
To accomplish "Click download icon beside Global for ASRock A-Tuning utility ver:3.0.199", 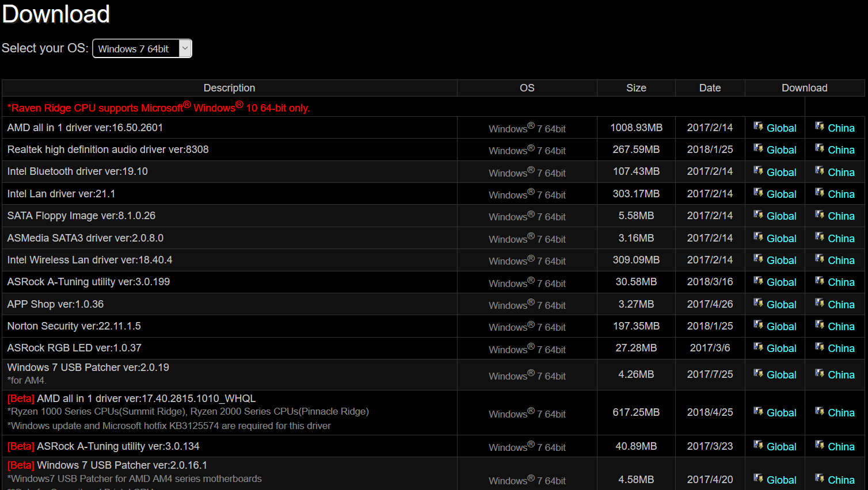I will 758,281.
